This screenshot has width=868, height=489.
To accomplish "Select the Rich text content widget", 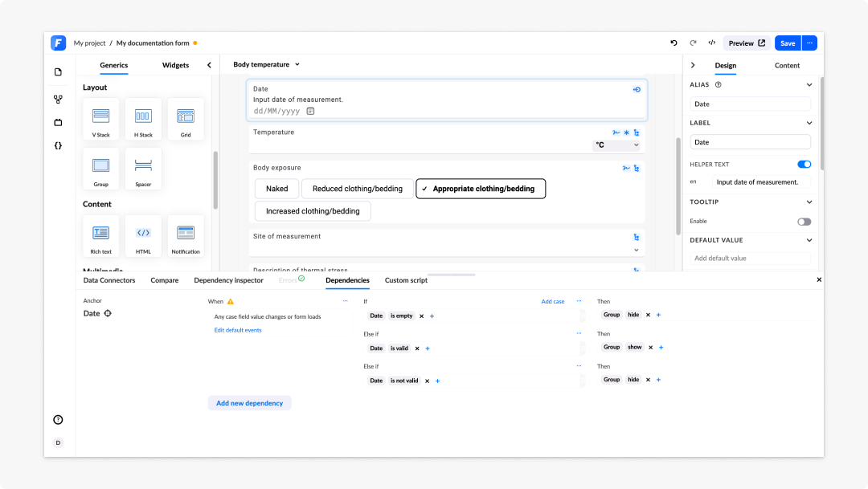I will point(100,236).
